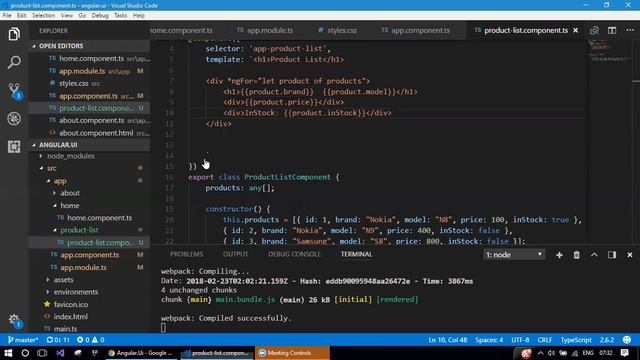Open the editor more actions ellipsis
The height and width of the screenshot is (360, 640).
click(x=630, y=31)
